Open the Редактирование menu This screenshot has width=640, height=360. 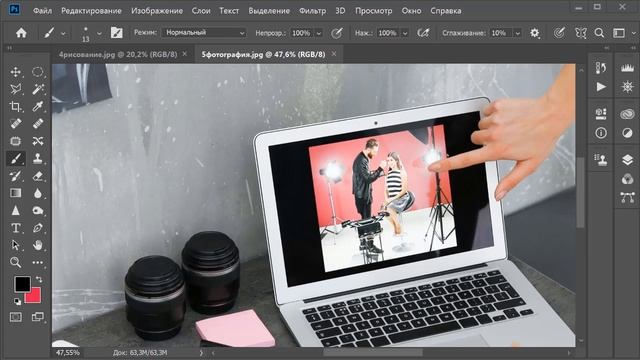(91, 11)
